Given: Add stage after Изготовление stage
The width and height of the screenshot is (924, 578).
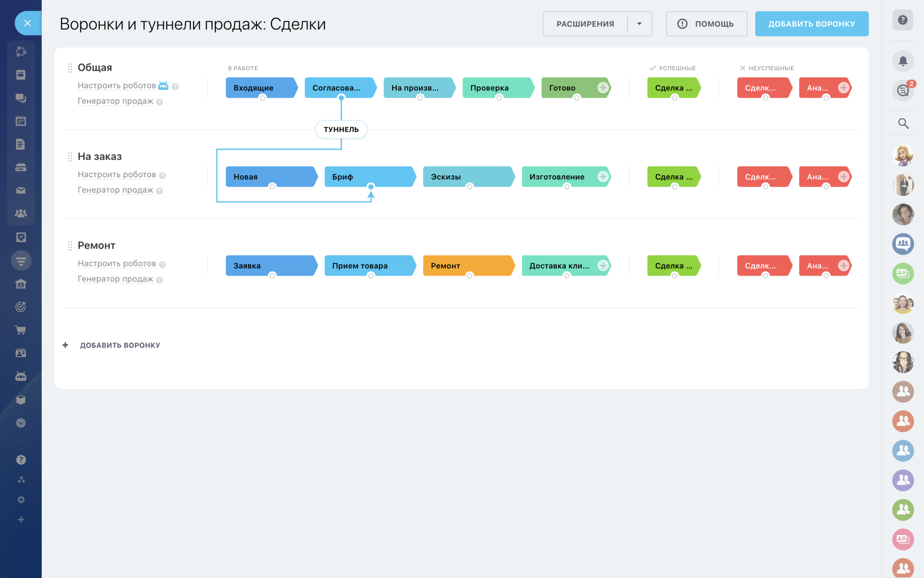Looking at the screenshot, I should (602, 177).
